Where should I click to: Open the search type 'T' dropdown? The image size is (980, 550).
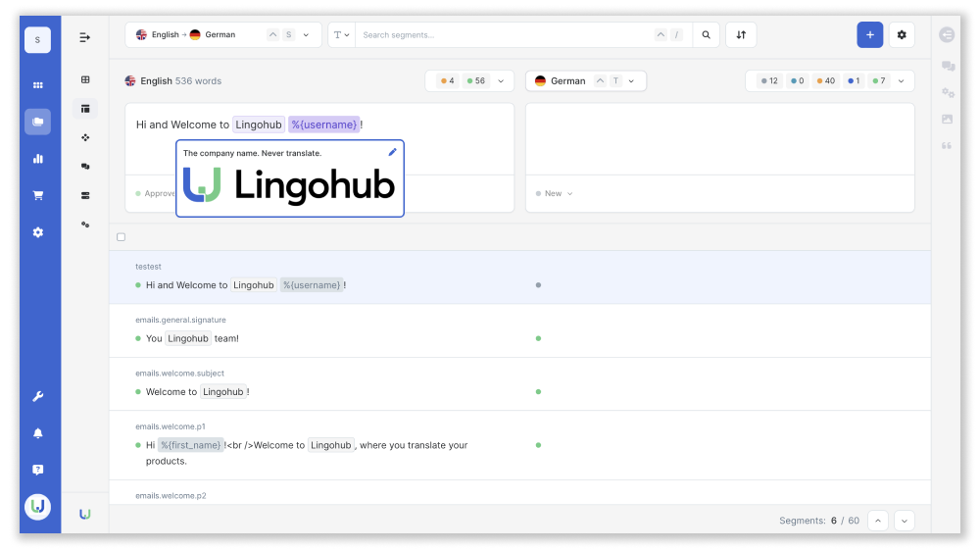(x=341, y=35)
